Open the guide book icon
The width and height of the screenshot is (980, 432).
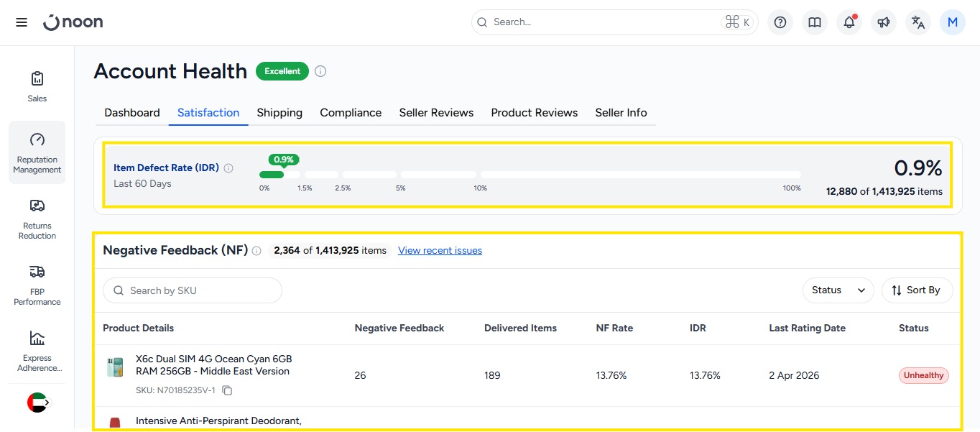pyautogui.click(x=815, y=22)
